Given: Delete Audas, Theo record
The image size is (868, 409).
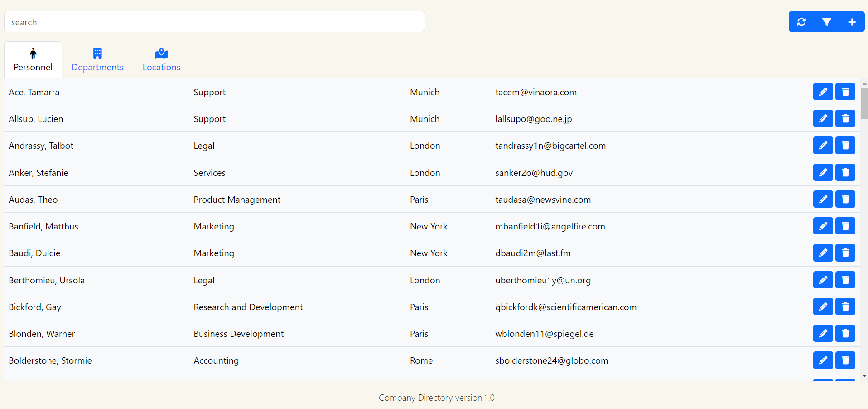Looking at the screenshot, I should point(845,199).
